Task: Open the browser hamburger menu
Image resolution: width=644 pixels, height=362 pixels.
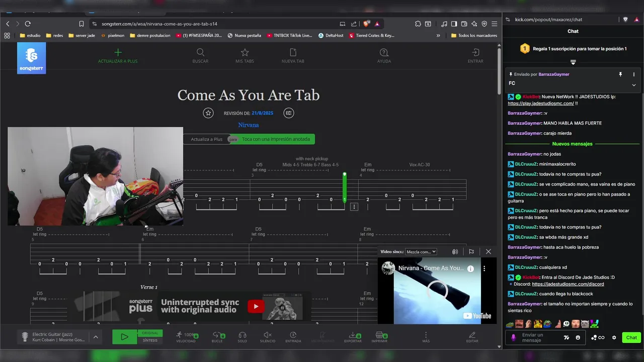Action: point(495,24)
